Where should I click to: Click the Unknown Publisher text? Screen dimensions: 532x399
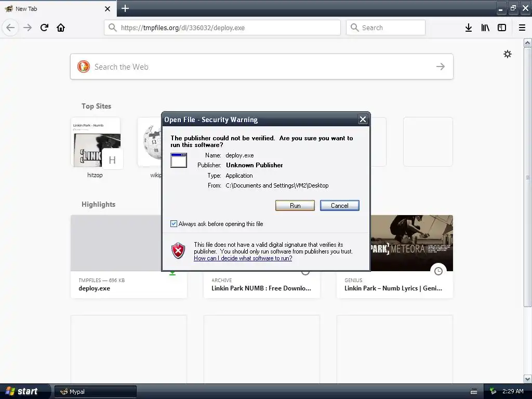[255, 165]
